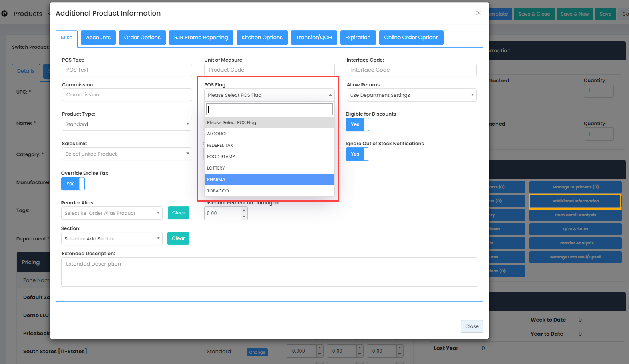
Task: Select PHARMA from POS Flag list
Action: coord(269,180)
